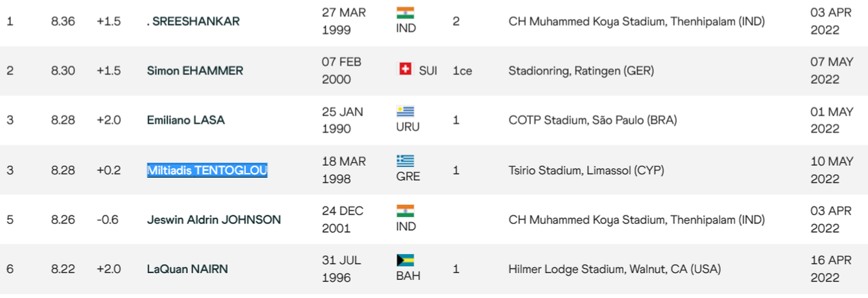Click the Bahamas flag icon

pyautogui.click(x=405, y=260)
